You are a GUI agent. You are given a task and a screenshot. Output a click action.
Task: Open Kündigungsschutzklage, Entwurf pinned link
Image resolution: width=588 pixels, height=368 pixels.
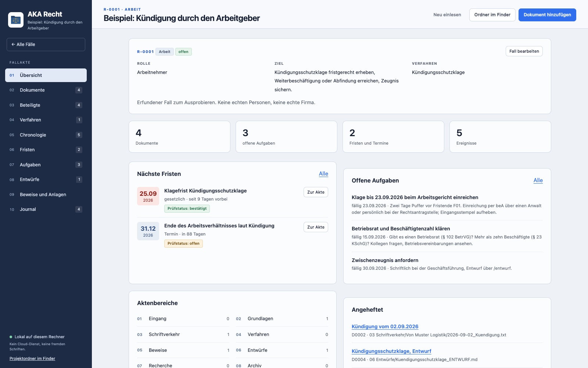point(391,351)
